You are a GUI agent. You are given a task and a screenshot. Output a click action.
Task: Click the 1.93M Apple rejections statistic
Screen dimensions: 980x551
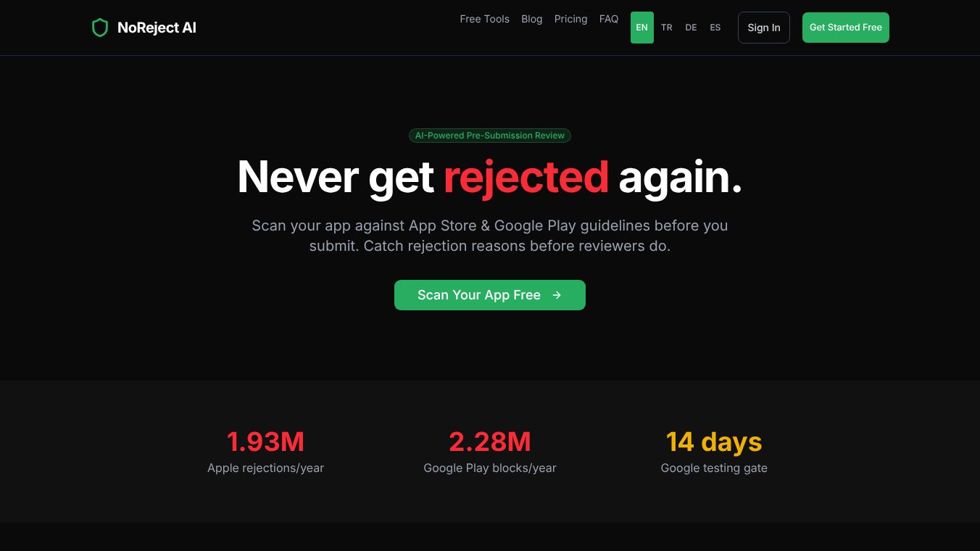pos(265,442)
